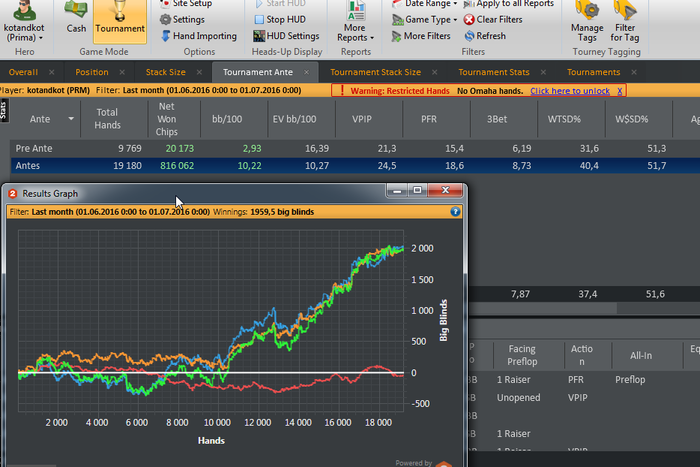Viewport: 700px width, 467px height.
Task: Open Filter for Tag
Action: click(625, 22)
